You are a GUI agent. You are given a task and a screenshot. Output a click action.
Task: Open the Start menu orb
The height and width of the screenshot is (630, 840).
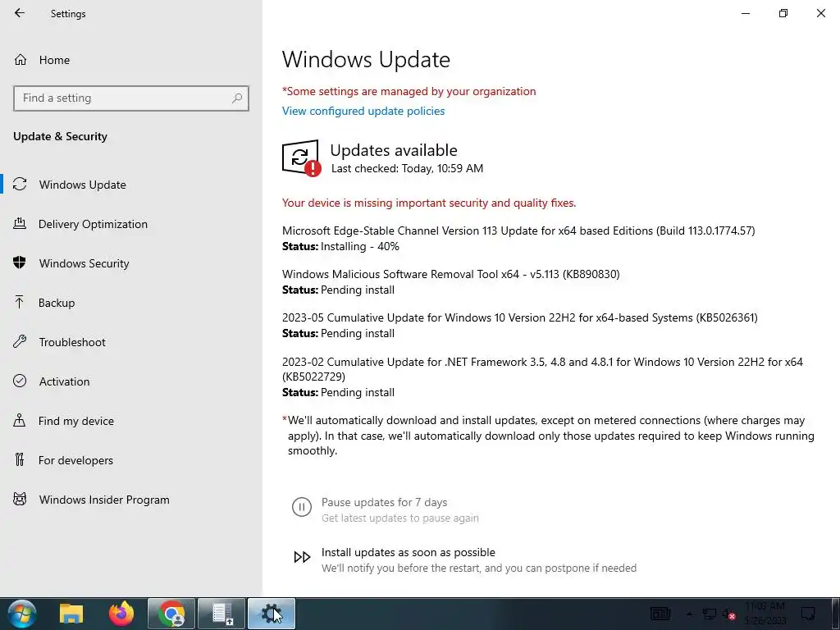coord(22,614)
